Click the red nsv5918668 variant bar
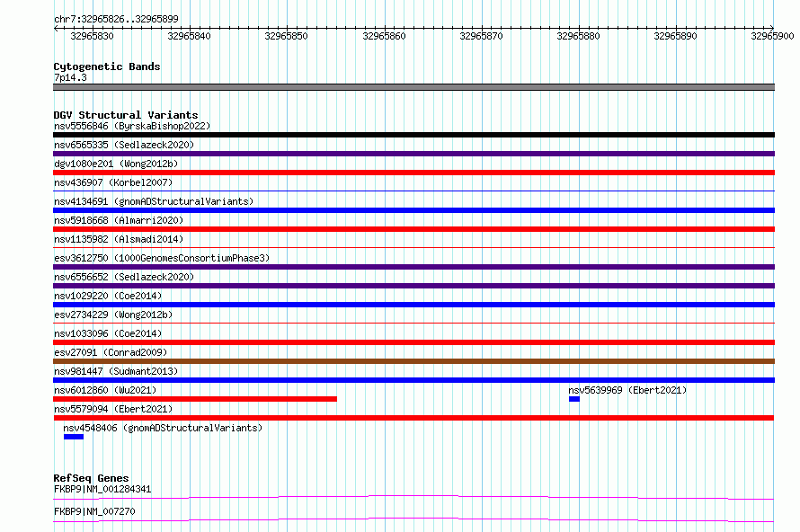Viewport: 800px width, 532px height. tap(413, 229)
